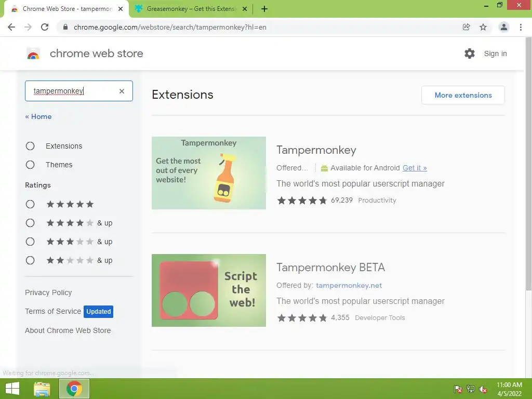Go back using browser back arrow
This screenshot has width=532, height=399.
[x=11, y=27]
